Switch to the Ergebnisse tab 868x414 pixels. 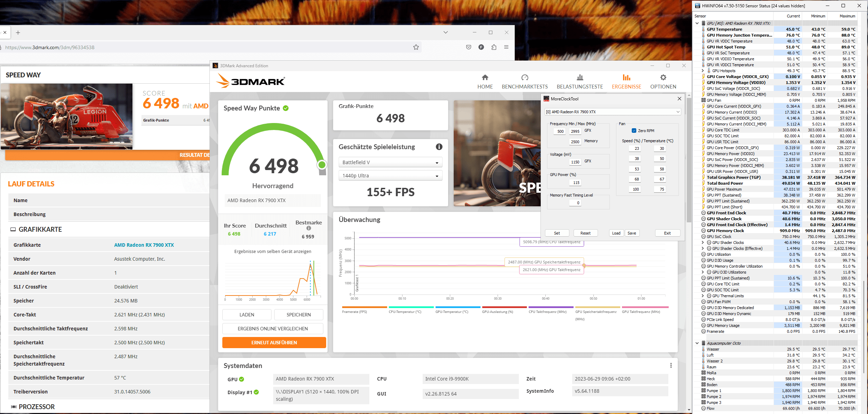626,81
